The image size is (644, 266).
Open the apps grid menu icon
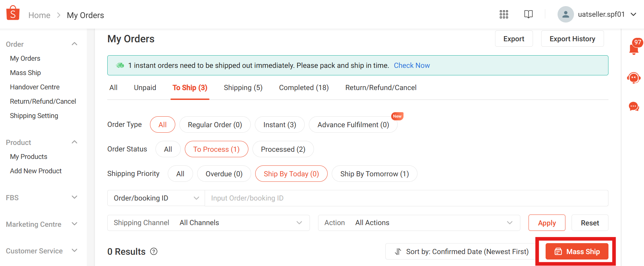[504, 14]
